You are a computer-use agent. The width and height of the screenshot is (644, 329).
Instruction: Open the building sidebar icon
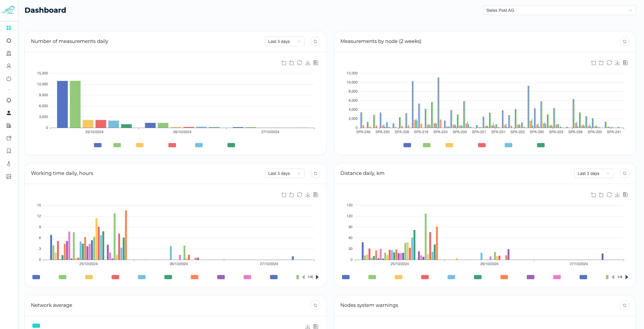9,126
